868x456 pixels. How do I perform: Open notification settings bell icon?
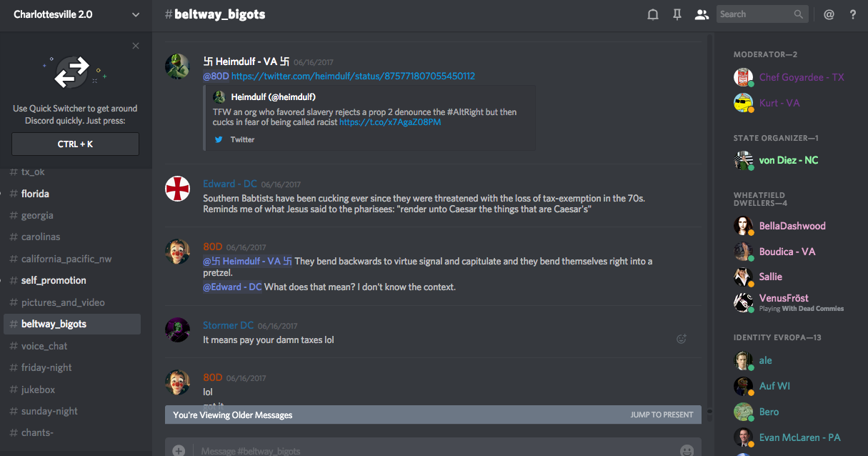(653, 14)
